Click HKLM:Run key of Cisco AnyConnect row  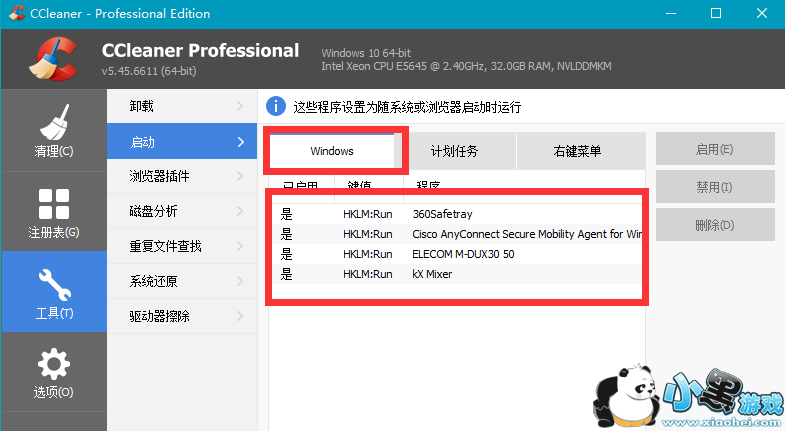tap(367, 234)
